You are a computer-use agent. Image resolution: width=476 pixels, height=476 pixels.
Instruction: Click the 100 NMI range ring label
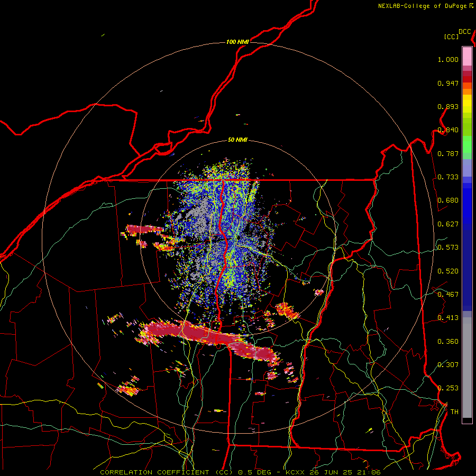pos(237,42)
